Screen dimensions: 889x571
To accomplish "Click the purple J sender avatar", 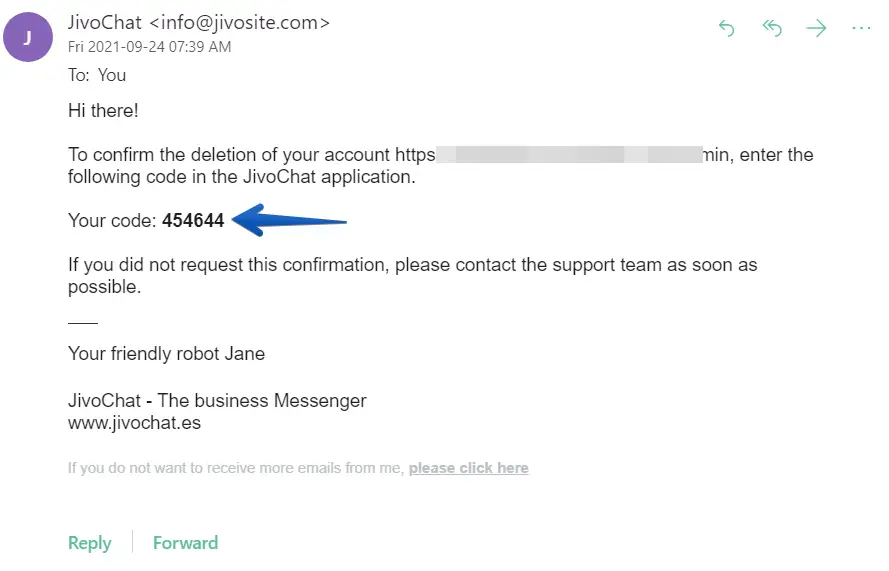I will click(28, 38).
